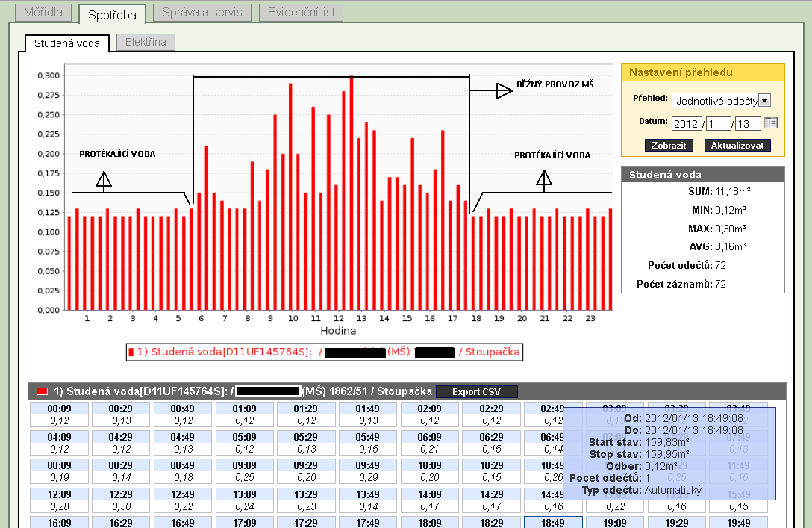This screenshot has height=528, width=812.
Task: Select the 04:29 reading cell
Action: pyautogui.click(x=121, y=443)
